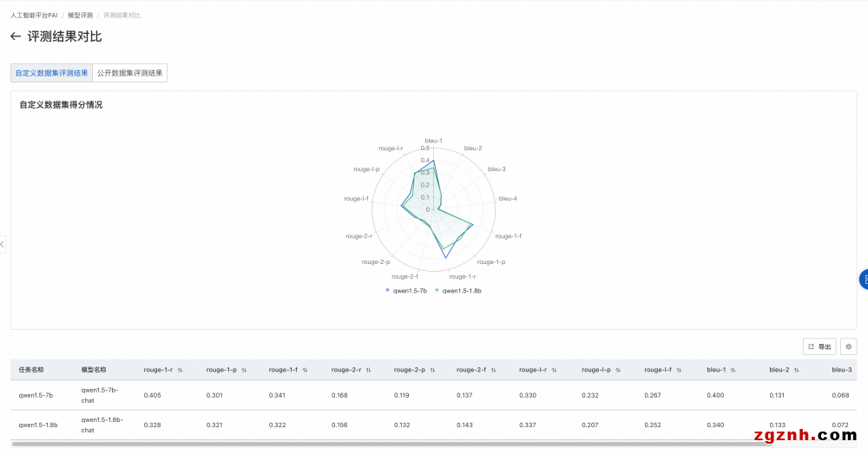Open 模型评测 breadcrumb link

click(x=80, y=16)
